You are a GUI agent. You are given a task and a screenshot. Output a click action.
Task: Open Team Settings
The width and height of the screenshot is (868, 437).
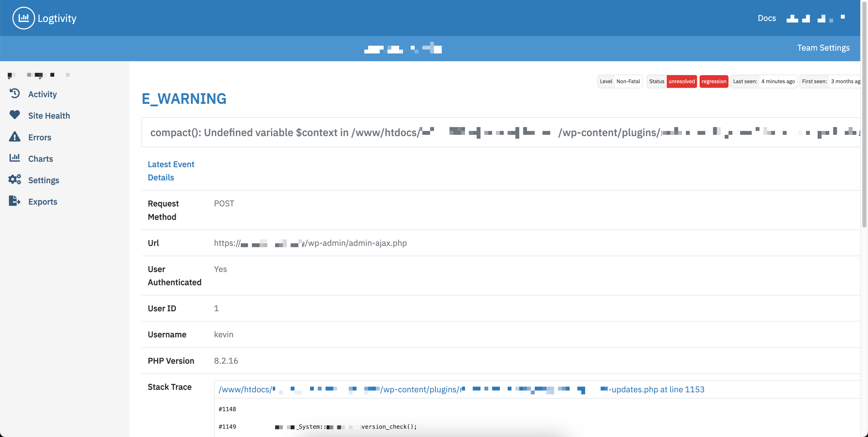click(823, 48)
